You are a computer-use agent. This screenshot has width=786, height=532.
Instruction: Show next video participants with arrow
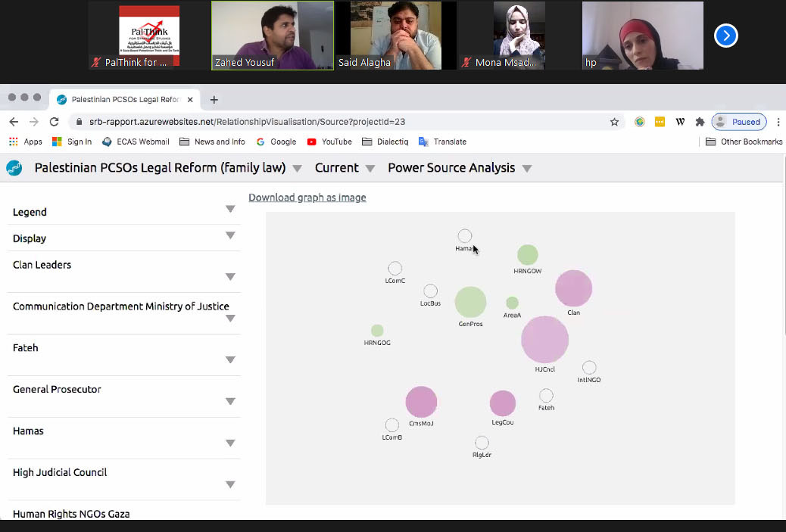click(x=725, y=36)
